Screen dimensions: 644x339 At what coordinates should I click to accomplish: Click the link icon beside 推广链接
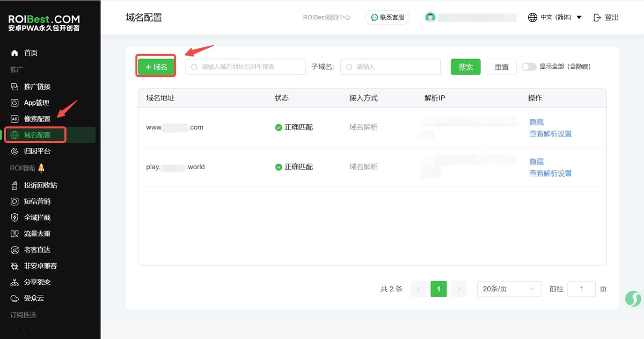(14, 86)
